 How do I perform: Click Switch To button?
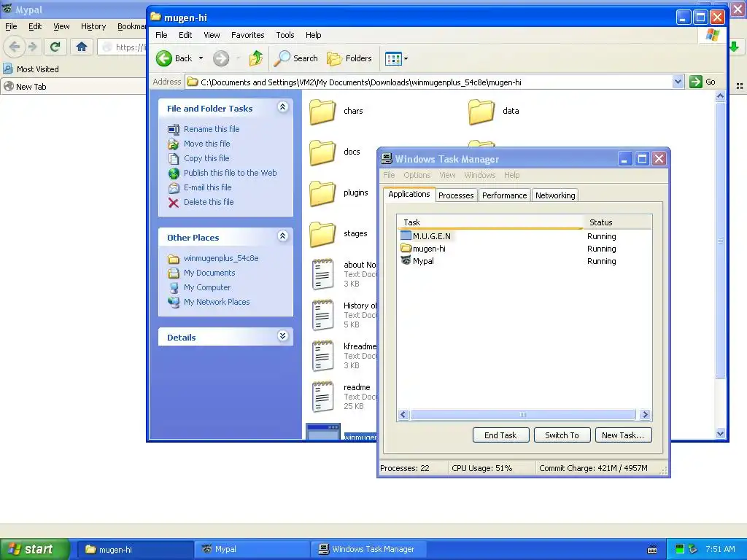(x=562, y=435)
